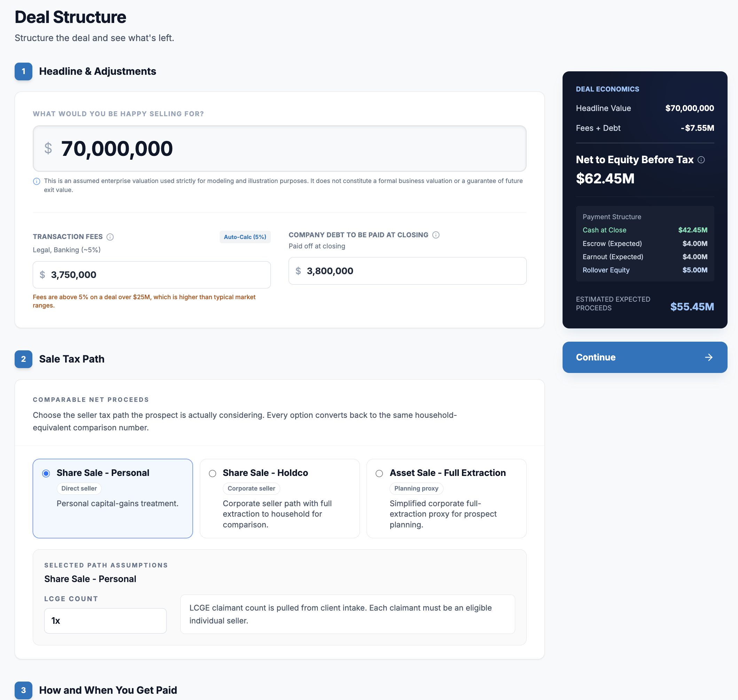738x700 pixels.
Task: Select the Share Sale - Holdco radio option
Action: click(x=212, y=474)
